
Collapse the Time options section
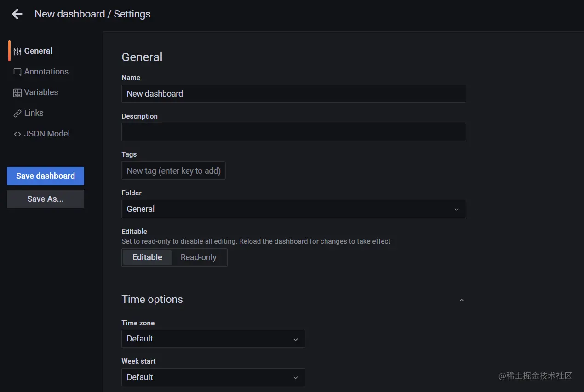[462, 300]
